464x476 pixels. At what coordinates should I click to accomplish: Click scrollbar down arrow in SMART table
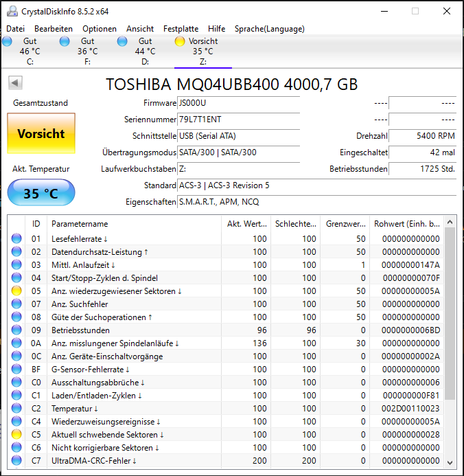tap(450, 462)
